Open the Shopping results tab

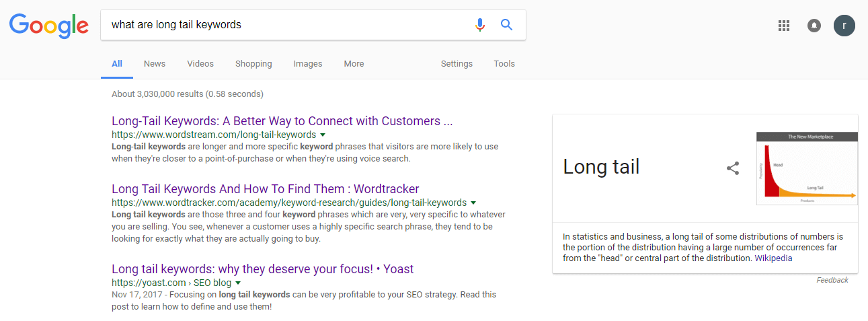pos(253,64)
